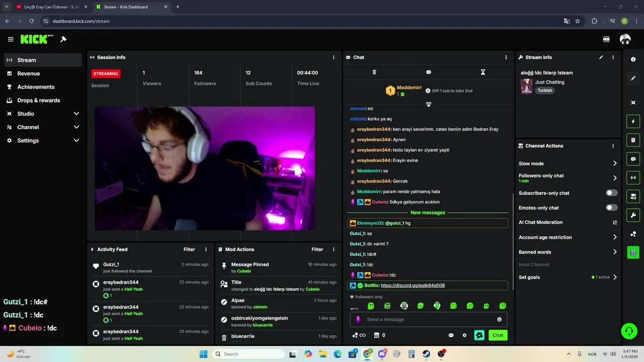This screenshot has width=644, height=362.
Task: Open chat settings gear icon
Action: click(x=464, y=335)
